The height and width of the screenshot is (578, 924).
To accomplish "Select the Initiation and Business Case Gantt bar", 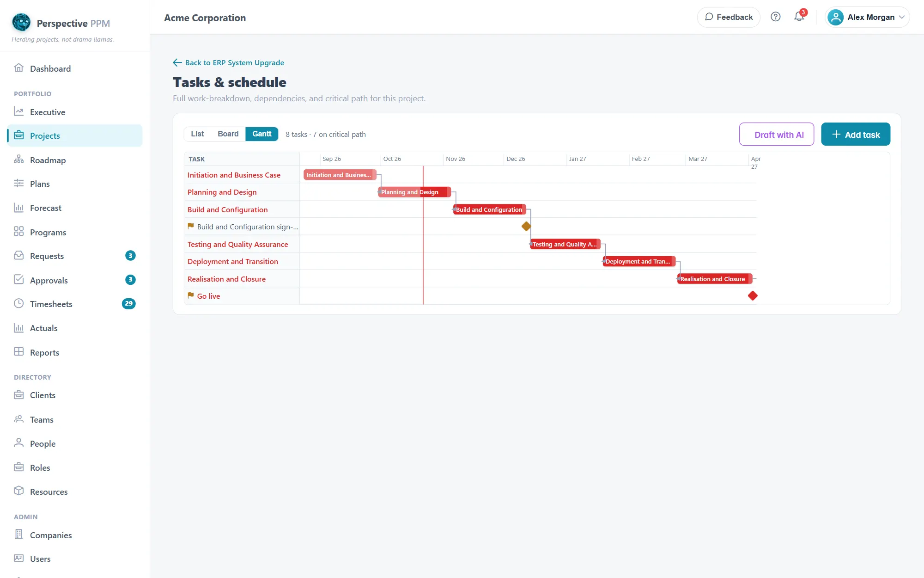I will pos(340,175).
